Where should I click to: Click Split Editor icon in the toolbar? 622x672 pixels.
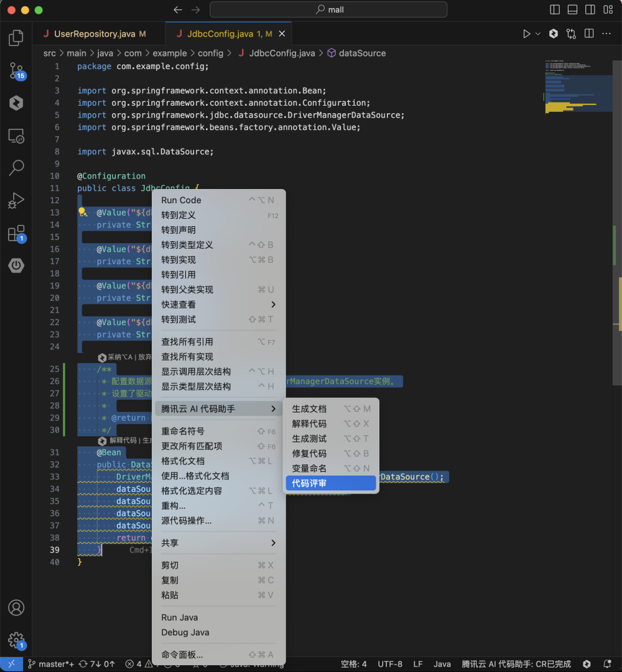(589, 34)
